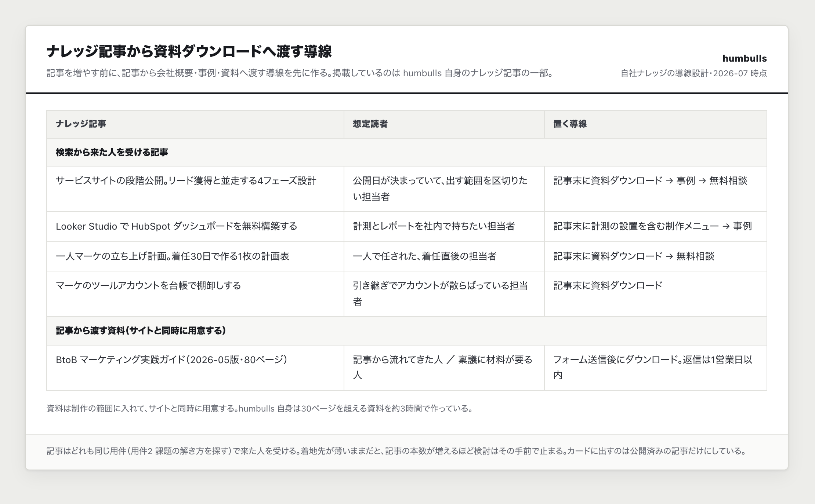Click the cell 記事末に資料ダウンロード → 事例 → 無料相談
The image size is (815, 504).
point(655,189)
